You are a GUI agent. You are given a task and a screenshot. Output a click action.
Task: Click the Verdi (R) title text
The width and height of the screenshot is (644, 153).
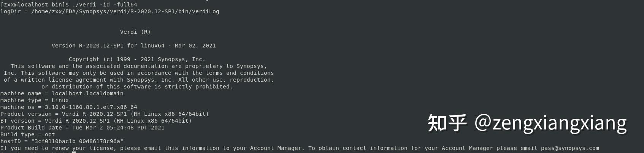[x=135, y=32]
